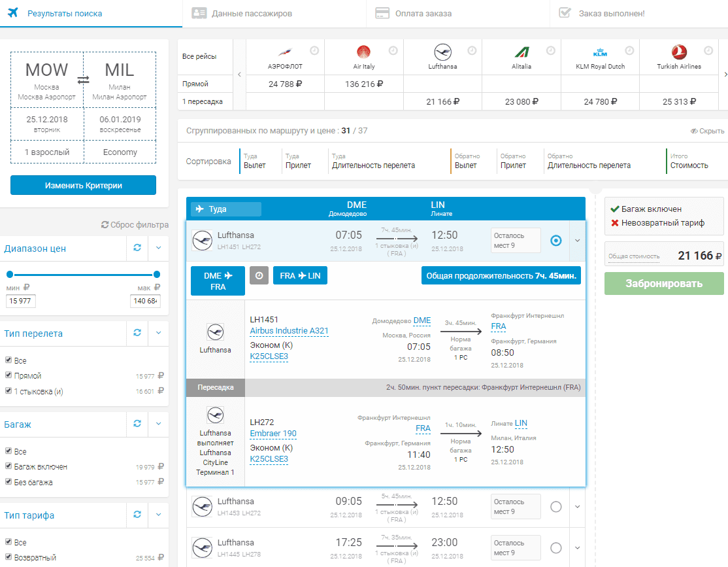The width and height of the screenshot is (728, 567).
Task: Toggle 'Возвратный' fare checkbox
Action: (x=8, y=557)
